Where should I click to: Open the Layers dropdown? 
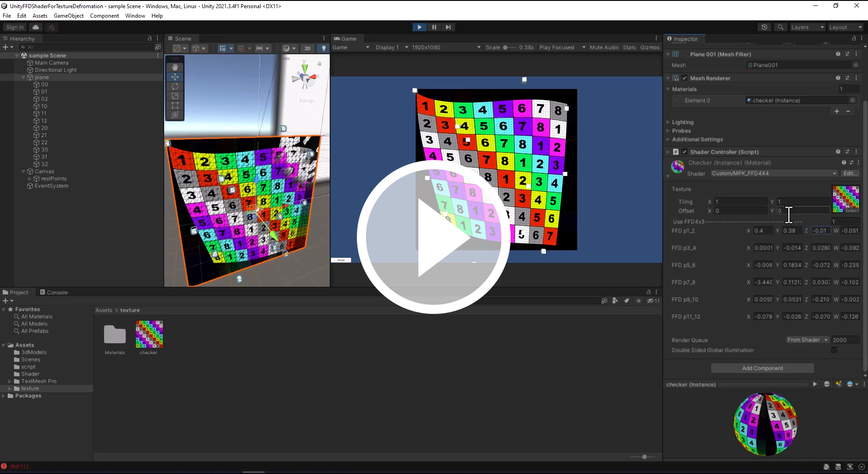807,27
